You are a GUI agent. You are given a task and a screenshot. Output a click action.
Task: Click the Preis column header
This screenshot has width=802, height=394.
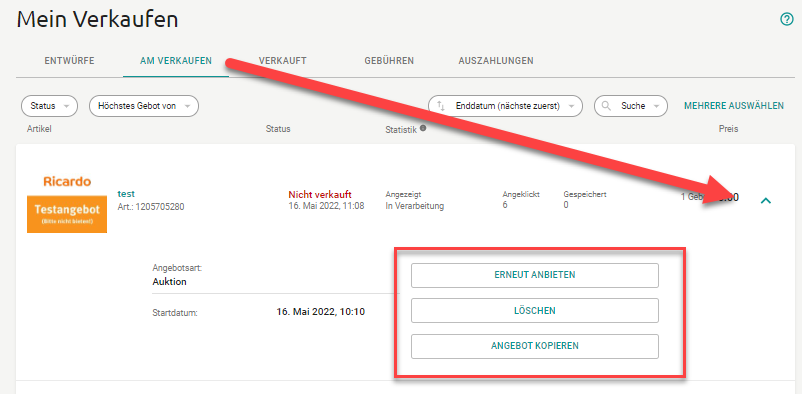point(728,129)
